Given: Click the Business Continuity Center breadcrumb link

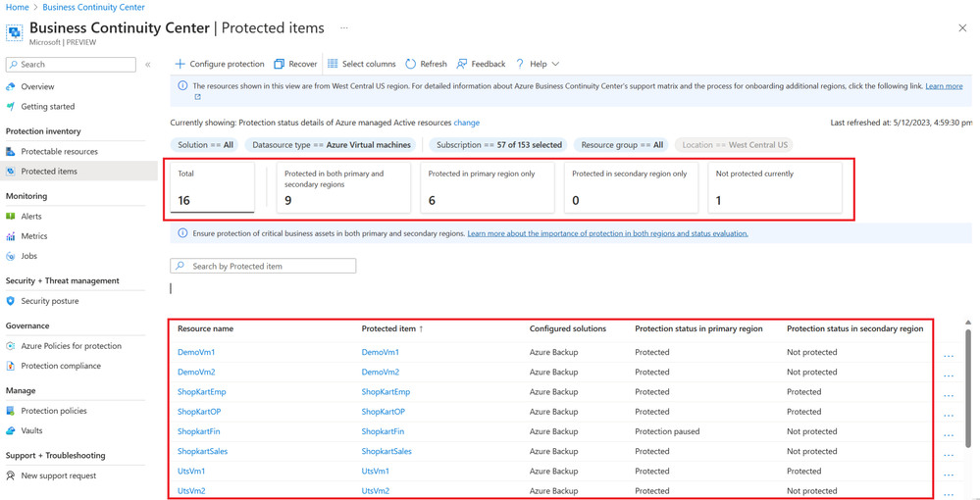Looking at the screenshot, I should click(x=94, y=8).
